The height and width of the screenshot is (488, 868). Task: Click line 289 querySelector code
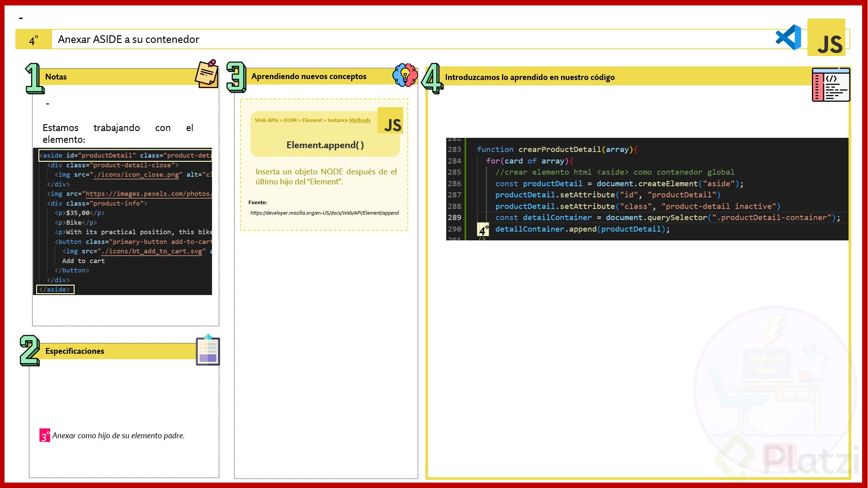668,218
